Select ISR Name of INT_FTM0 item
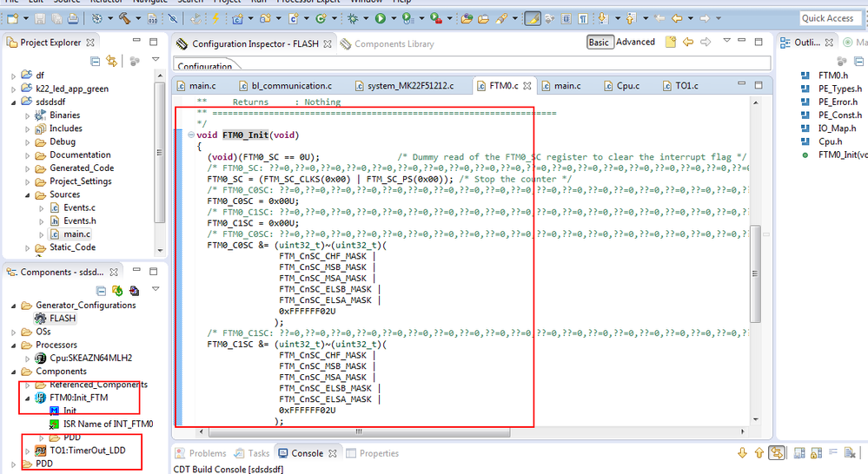This screenshot has height=474, width=868. tap(101, 425)
